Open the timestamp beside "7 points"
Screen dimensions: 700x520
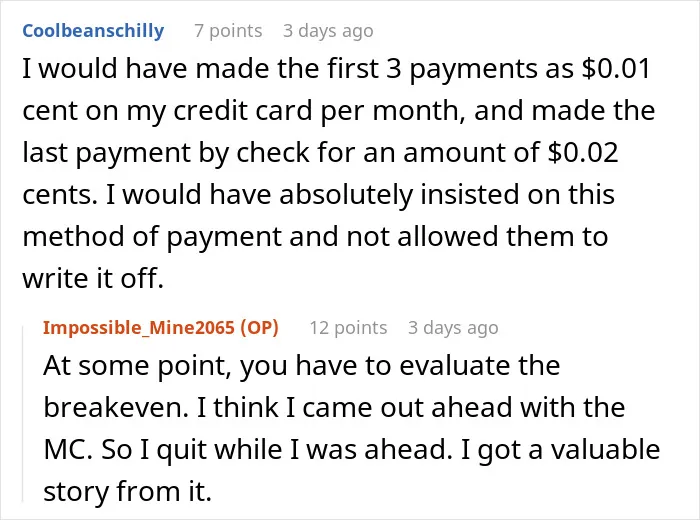(x=328, y=31)
